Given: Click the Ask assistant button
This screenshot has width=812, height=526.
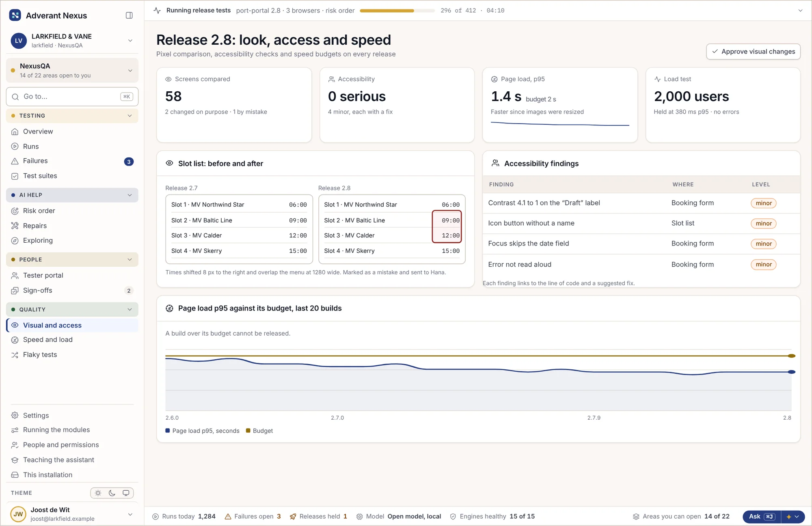Looking at the screenshot, I should (x=762, y=517).
